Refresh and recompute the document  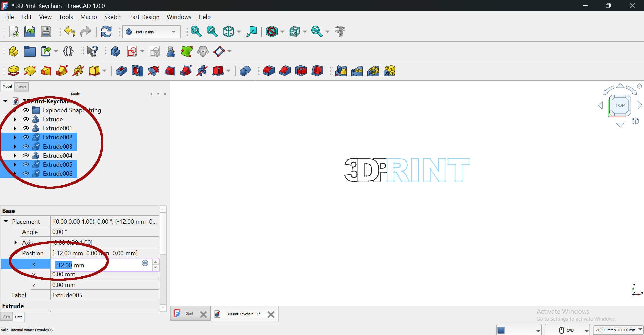(x=106, y=32)
